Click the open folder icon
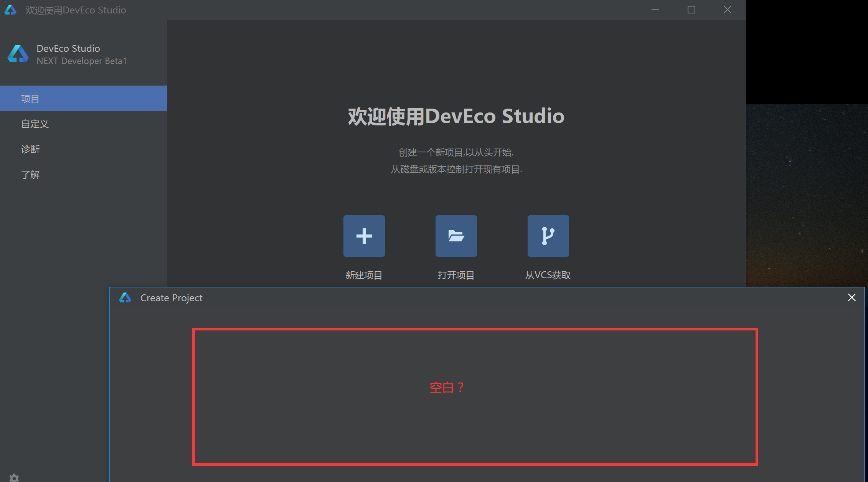Screen dimensions: 868x482 click(x=456, y=236)
